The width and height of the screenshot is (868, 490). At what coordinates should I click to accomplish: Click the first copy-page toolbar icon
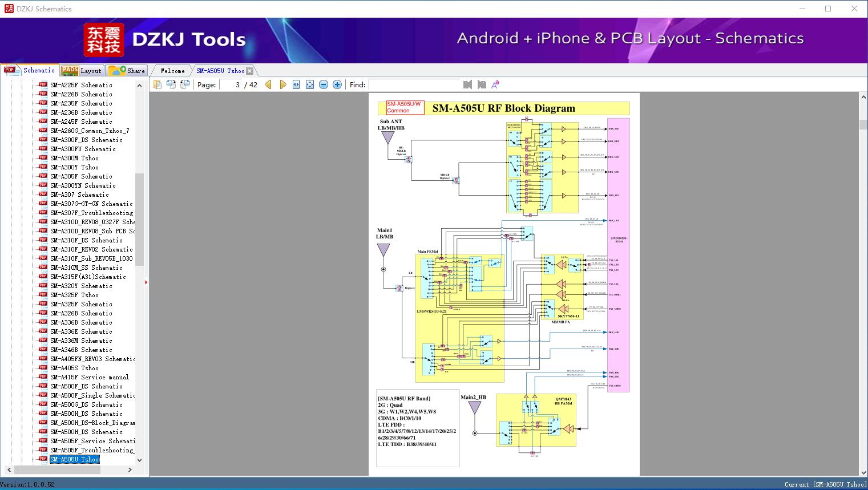pos(157,84)
